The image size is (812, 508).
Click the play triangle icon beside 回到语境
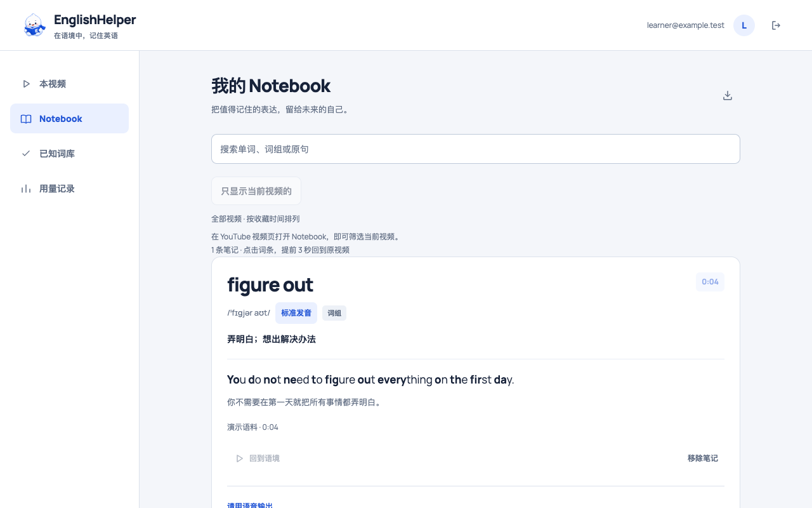click(239, 458)
